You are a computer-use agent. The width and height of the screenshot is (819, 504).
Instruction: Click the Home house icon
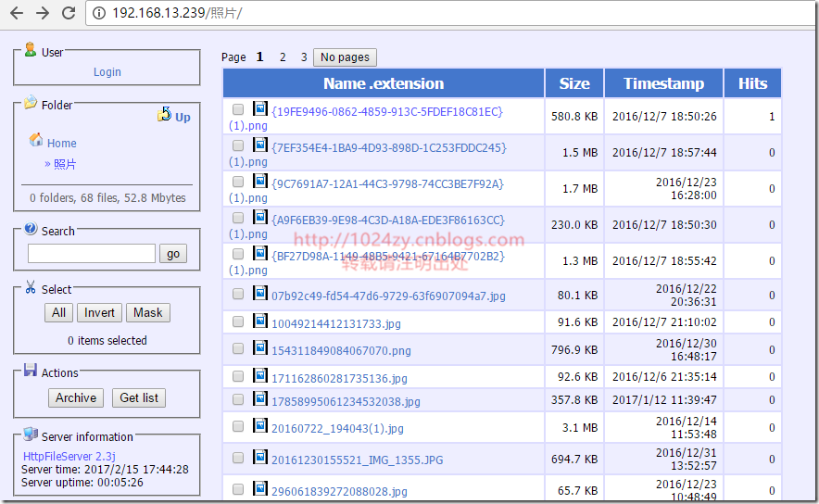36,140
